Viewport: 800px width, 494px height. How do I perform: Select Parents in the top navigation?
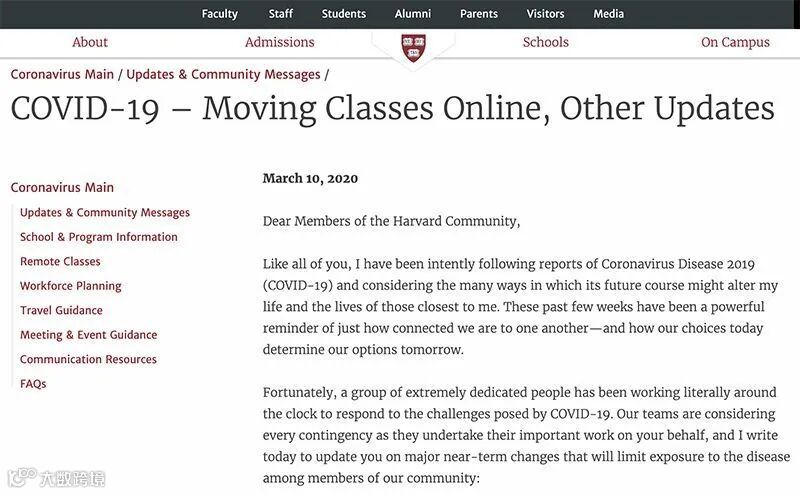(x=479, y=14)
